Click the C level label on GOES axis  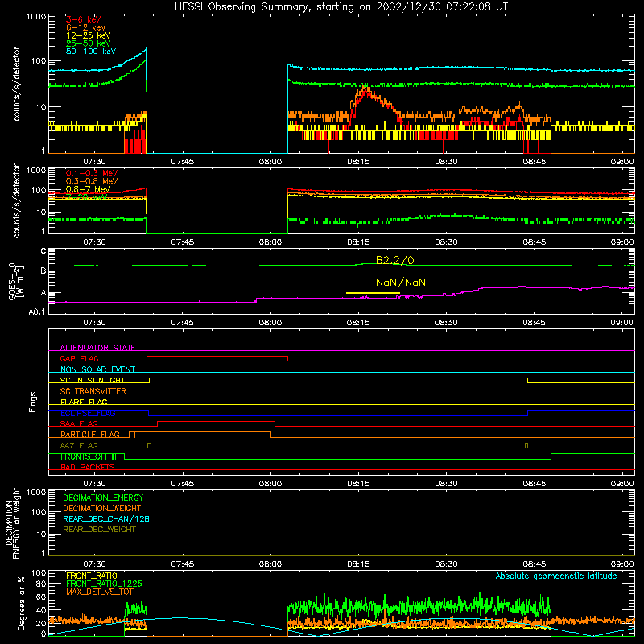[x=43, y=250]
